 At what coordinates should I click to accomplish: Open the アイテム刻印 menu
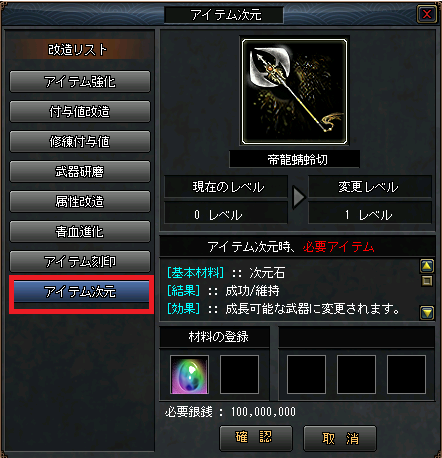tap(80, 261)
